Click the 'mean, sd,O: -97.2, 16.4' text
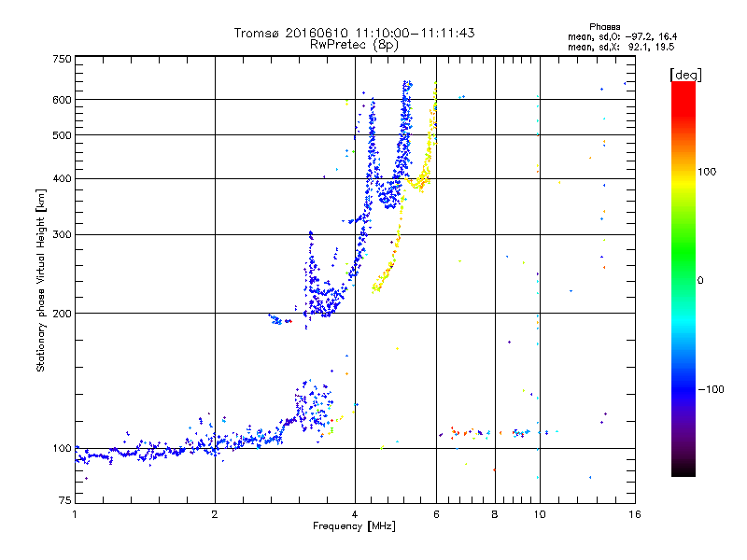Screen dimensions: 747x560 (x=622, y=36)
